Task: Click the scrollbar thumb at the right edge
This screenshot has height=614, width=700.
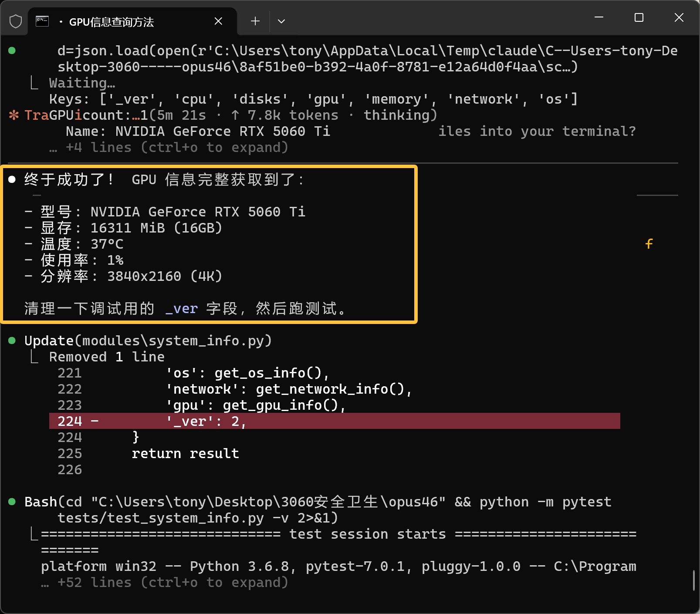Action: click(694, 580)
